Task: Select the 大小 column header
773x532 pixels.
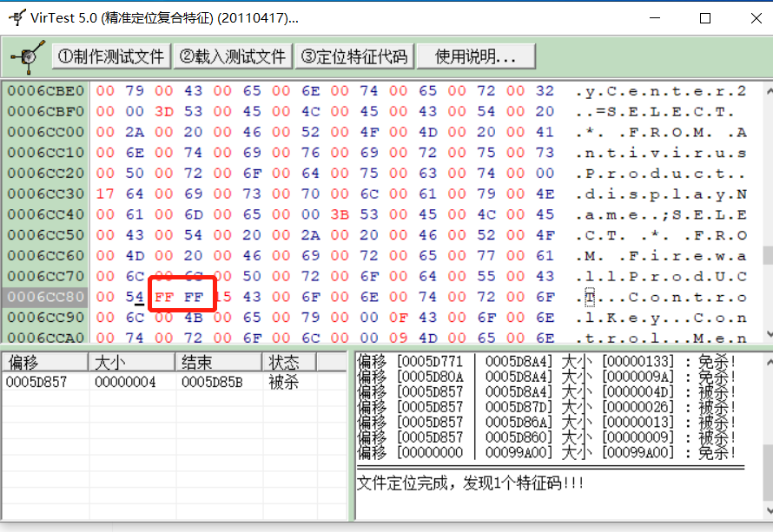Action: click(132, 363)
